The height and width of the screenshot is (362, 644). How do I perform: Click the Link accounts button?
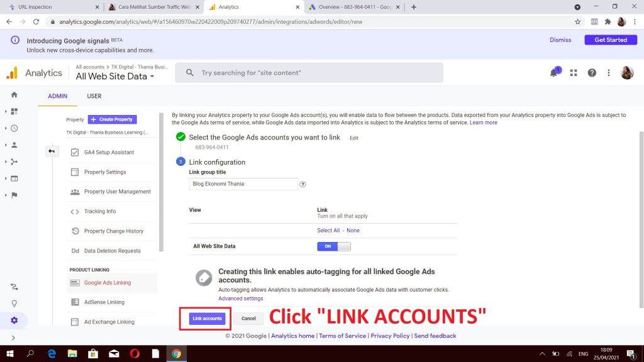(207, 319)
